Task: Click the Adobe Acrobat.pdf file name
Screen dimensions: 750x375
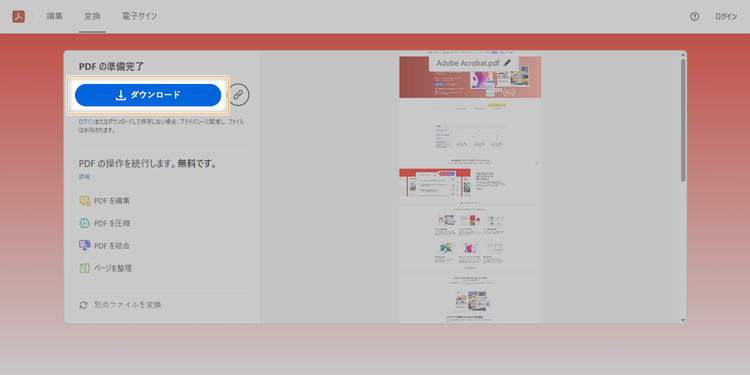Action: point(467,63)
